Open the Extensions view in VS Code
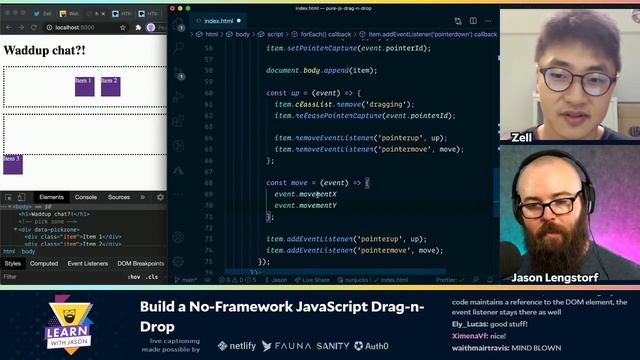This screenshot has width=640, height=360. 178,121
